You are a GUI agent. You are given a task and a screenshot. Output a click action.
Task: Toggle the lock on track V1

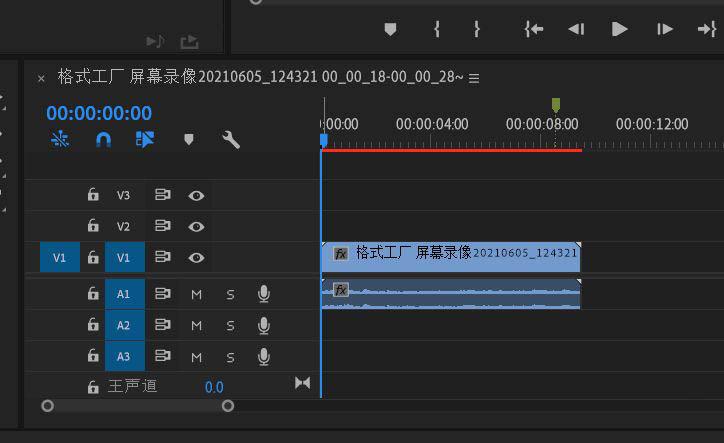click(x=93, y=258)
